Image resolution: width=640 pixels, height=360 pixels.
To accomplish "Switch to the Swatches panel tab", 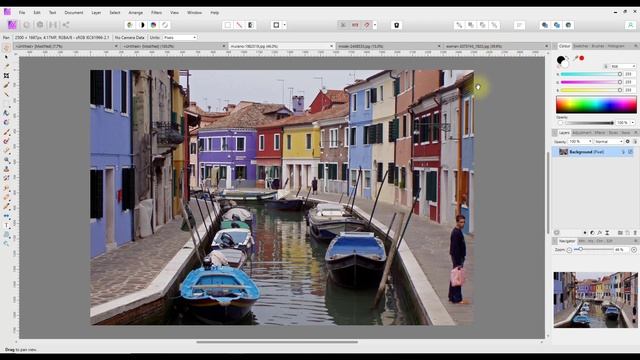I will click(580, 46).
